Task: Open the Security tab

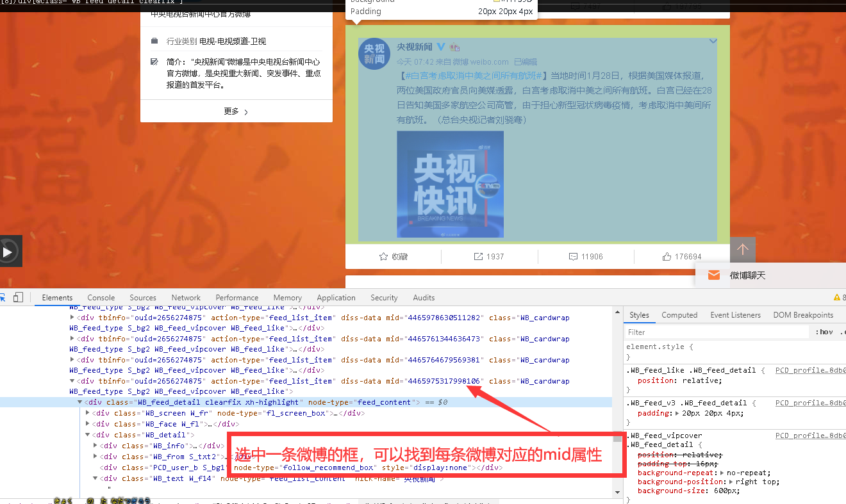Action: (384, 297)
